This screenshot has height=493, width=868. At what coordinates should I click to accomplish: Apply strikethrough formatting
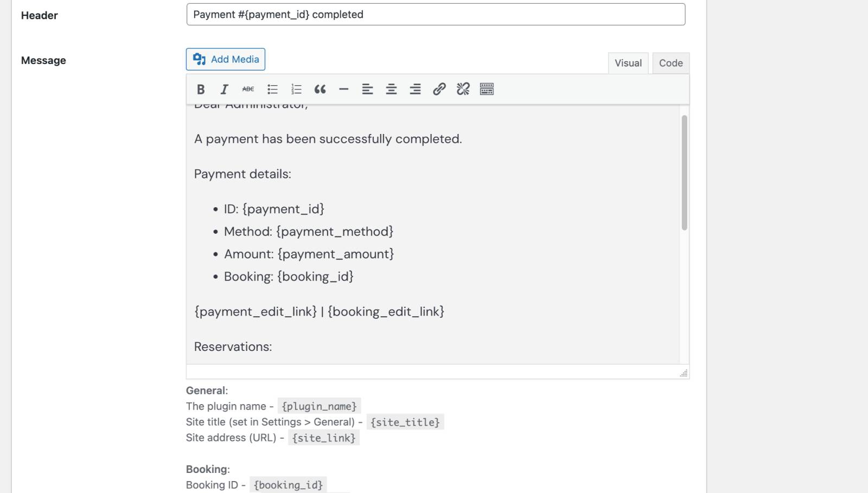tap(248, 89)
